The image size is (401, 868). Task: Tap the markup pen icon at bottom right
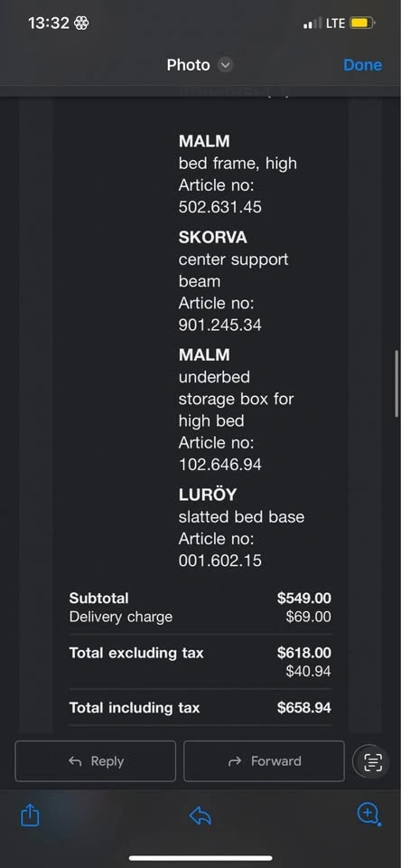[368, 814]
